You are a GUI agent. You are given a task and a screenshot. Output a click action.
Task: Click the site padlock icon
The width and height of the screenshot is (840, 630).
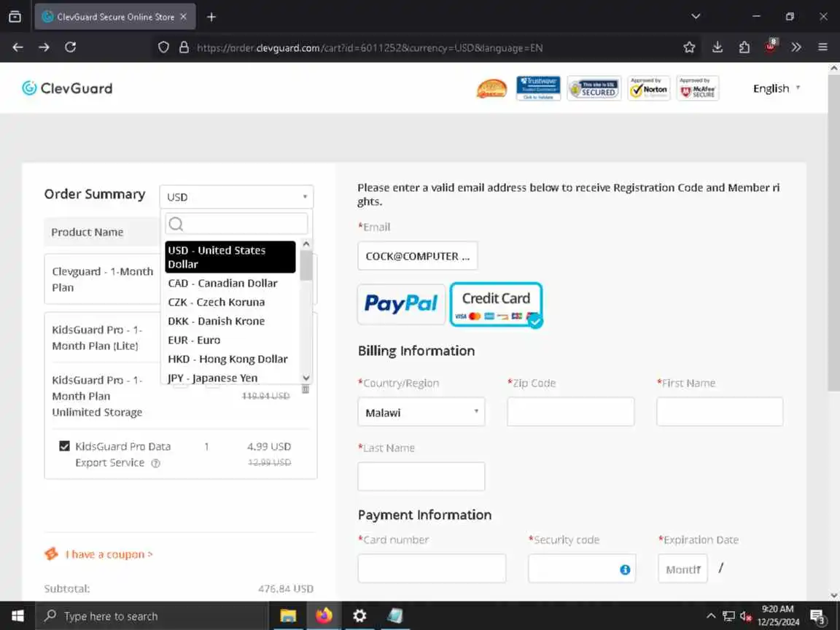pyautogui.click(x=184, y=47)
